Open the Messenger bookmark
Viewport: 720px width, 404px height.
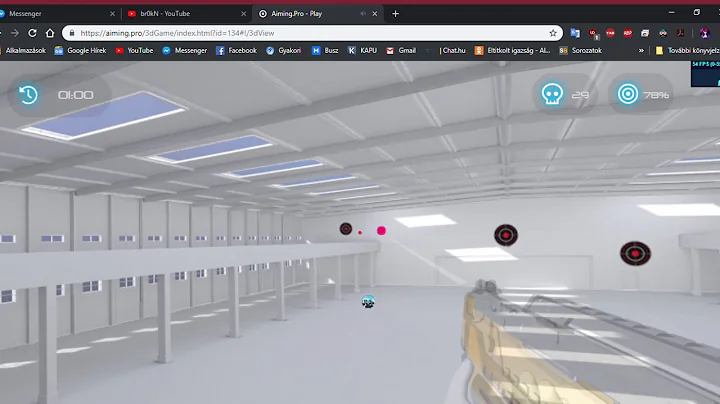(x=185, y=50)
